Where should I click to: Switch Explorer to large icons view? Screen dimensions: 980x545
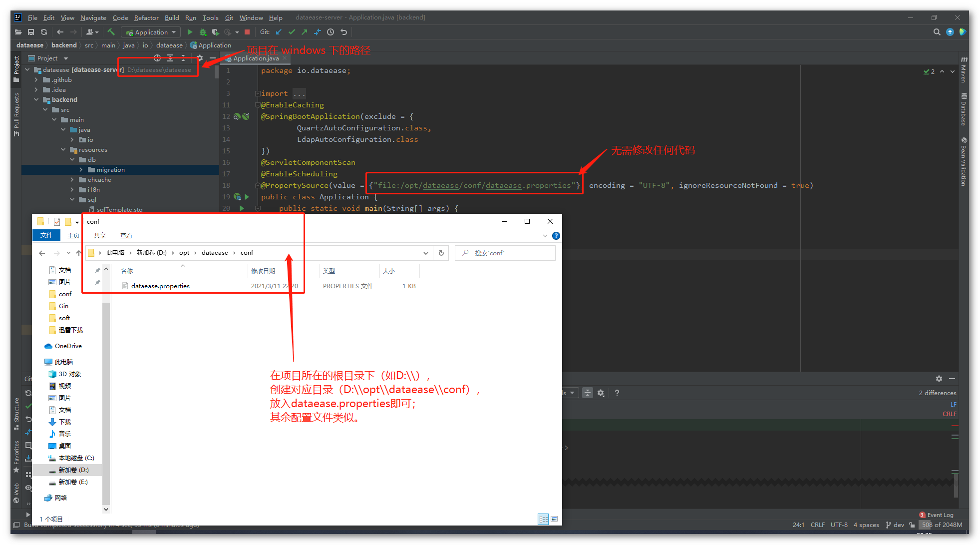pos(554,519)
